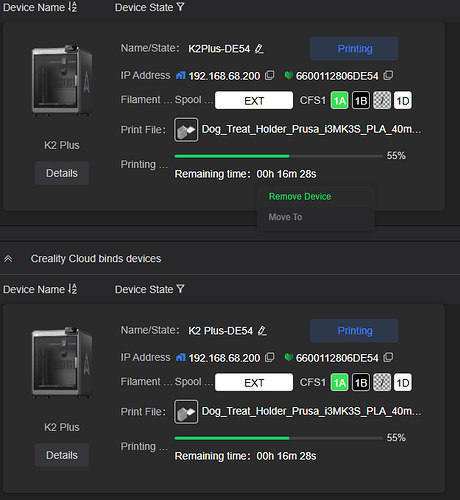This screenshot has width=460, height=500.
Task: Click serial 6600112806DE54 on K2Plus-DE54 card
Action: 337,76
